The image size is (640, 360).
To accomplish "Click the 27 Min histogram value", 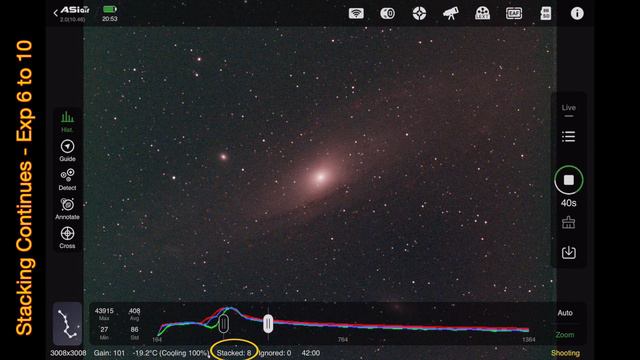I will (104, 329).
